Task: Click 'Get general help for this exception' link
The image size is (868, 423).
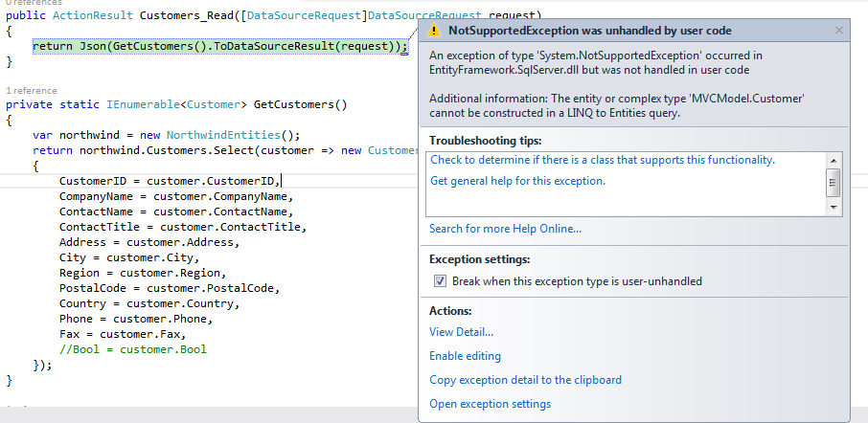Action: pyautogui.click(x=517, y=181)
